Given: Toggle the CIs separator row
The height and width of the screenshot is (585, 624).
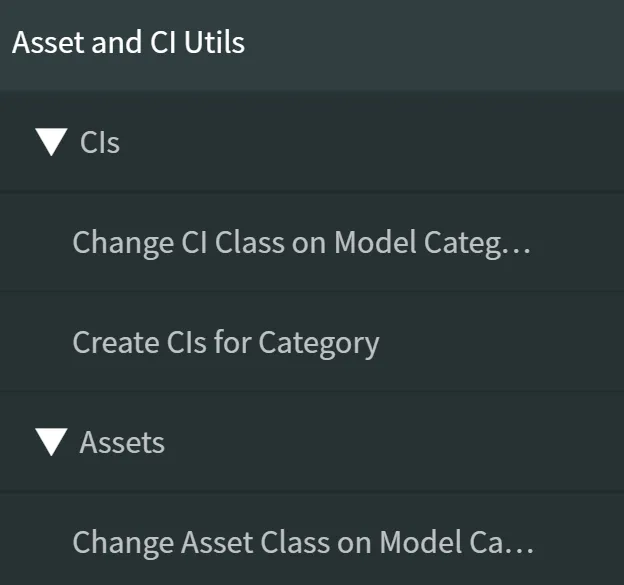Looking at the screenshot, I should tap(300, 143).
